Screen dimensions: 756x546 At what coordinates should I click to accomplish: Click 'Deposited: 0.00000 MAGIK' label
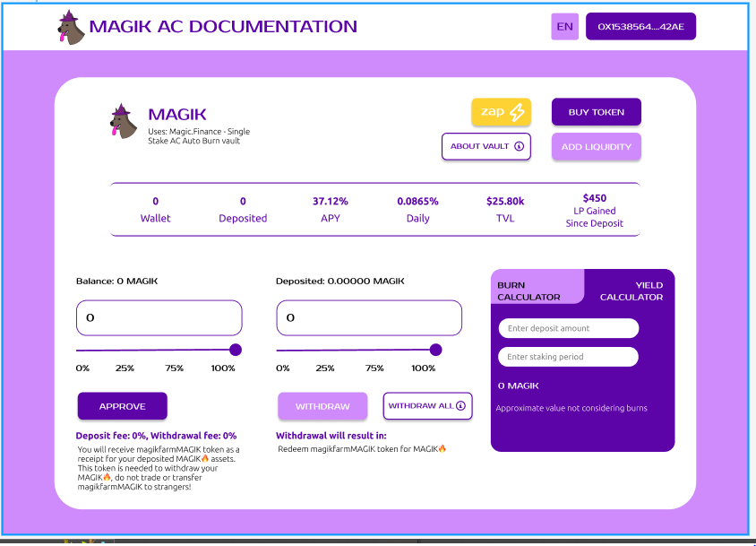point(339,281)
